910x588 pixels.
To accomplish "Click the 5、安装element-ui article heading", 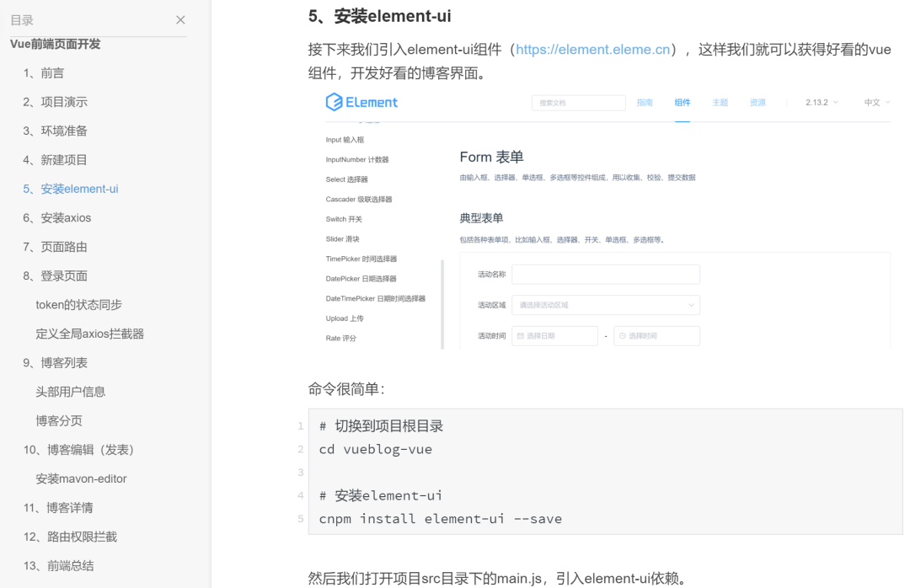I will [379, 16].
